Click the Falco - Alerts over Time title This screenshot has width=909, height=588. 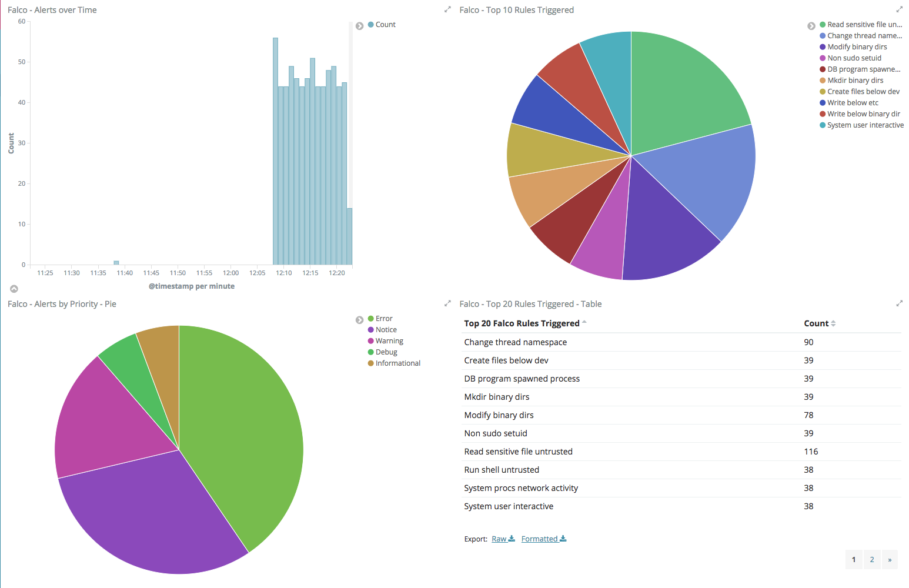click(x=52, y=10)
